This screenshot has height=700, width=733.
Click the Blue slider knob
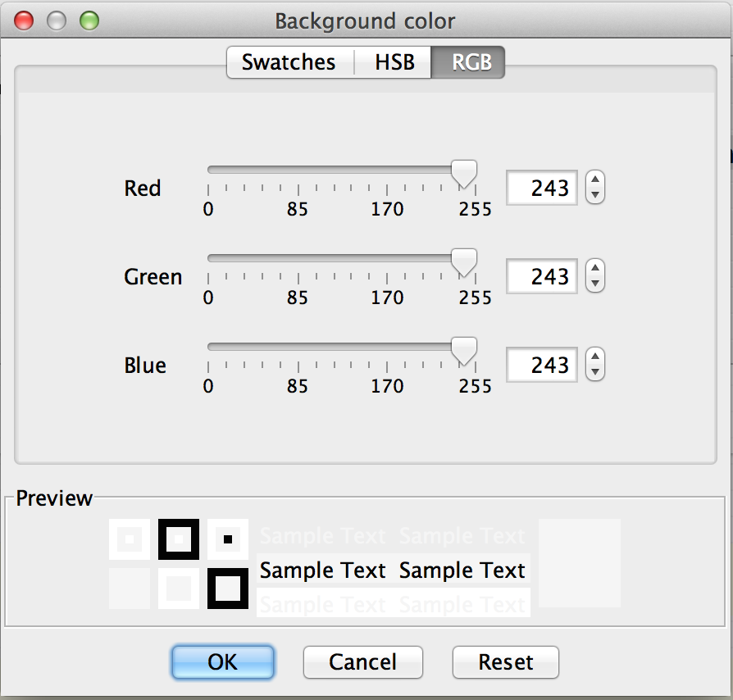click(x=465, y=350)
